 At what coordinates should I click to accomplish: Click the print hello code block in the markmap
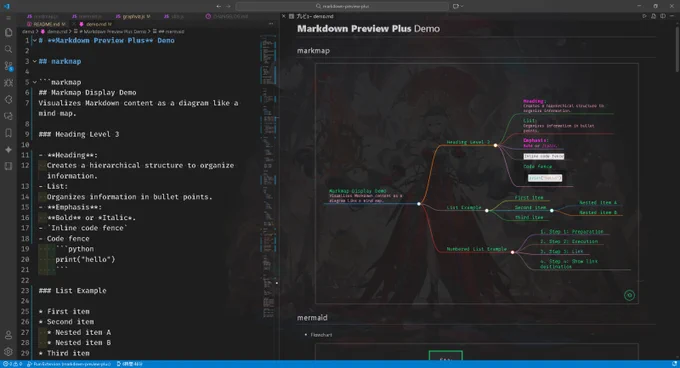point(545,178)
